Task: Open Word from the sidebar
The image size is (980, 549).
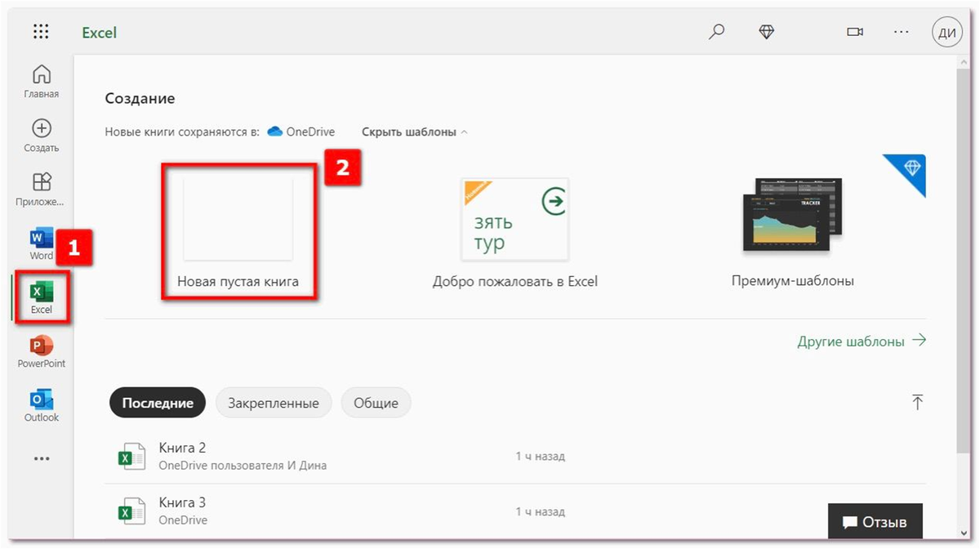Action: pyautogui.click(x=41, y=243)
